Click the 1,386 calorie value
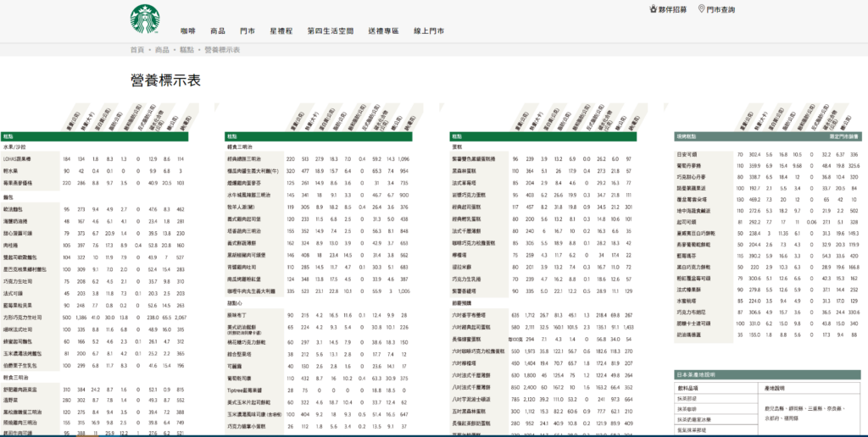 [81, 318]
